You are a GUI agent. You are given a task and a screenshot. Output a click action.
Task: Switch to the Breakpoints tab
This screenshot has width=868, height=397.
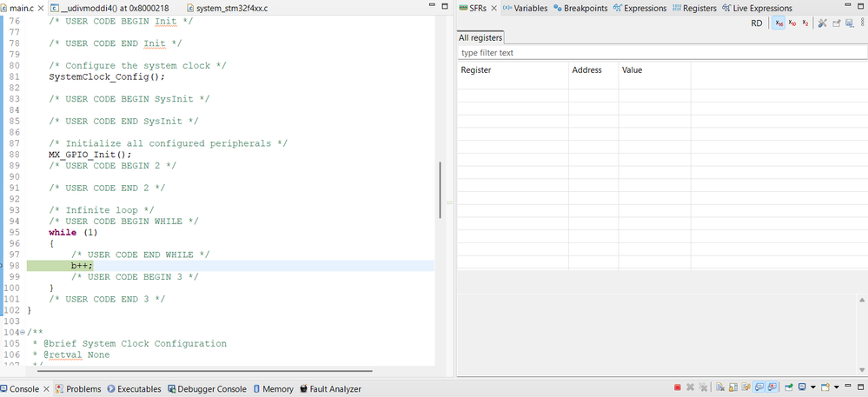[580, 9]
